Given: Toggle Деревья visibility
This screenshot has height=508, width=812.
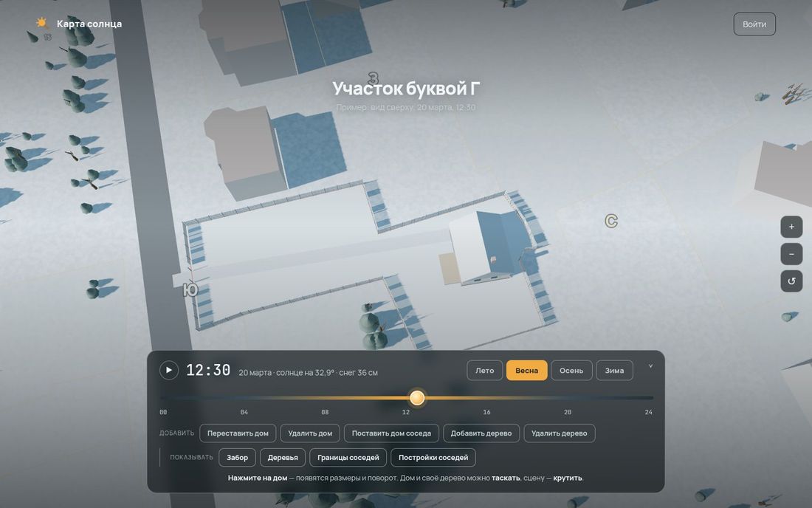Looking at the screenshot, I should [282, 457].
